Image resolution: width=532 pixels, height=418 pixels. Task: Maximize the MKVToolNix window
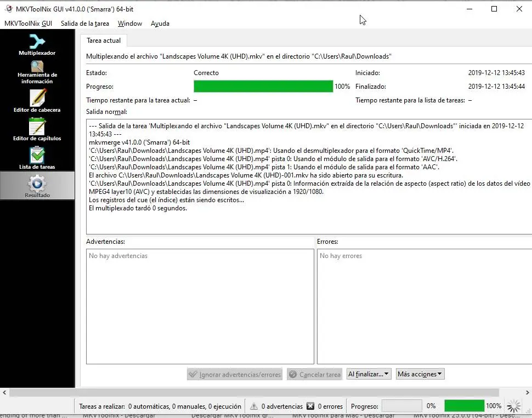(x=494, y=9)
